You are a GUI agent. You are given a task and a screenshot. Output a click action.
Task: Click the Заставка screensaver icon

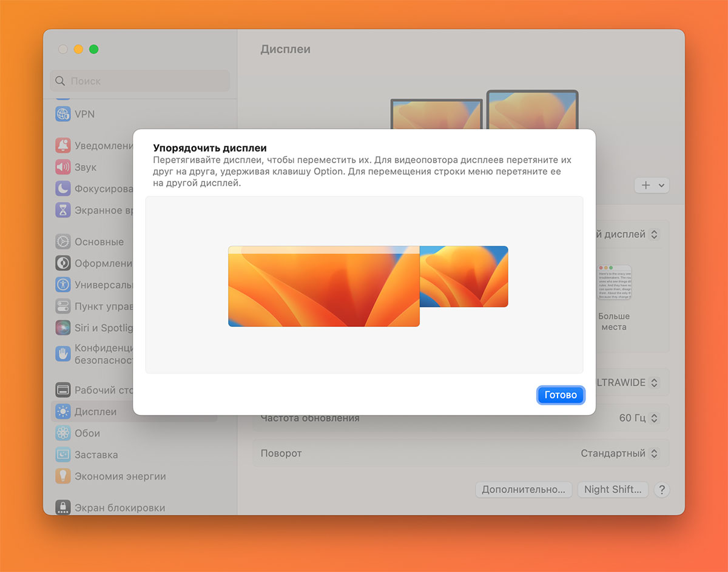63,454
